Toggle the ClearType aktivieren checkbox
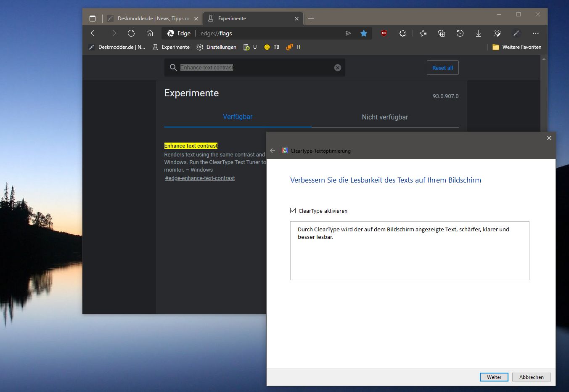The height and width of the screenshot is (392, 569). (x=293, y=211)
